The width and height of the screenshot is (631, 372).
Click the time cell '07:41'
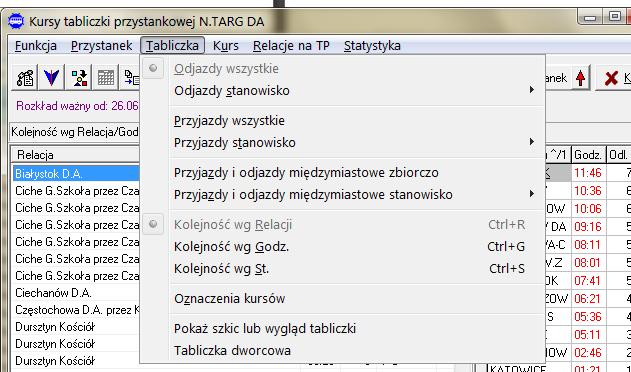[x=588, y=281]
